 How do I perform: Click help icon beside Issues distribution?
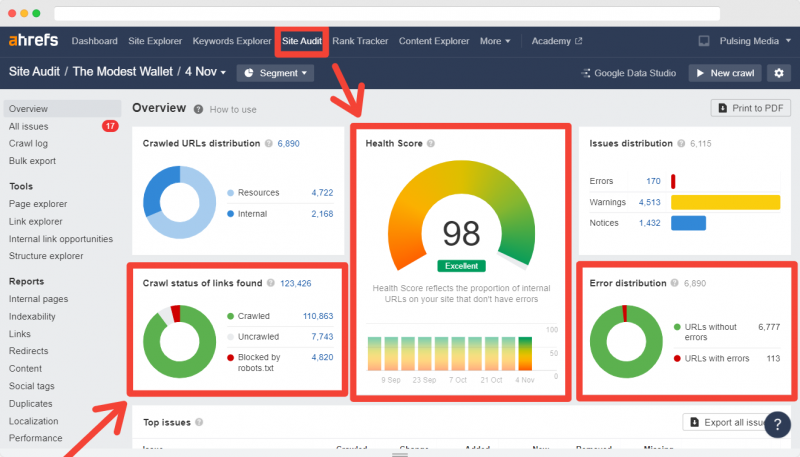[681, 143]
